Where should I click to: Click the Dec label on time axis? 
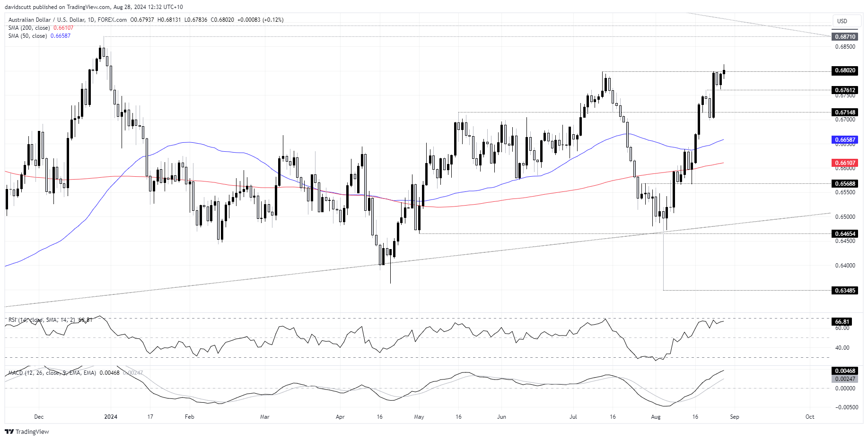[39, 417]
